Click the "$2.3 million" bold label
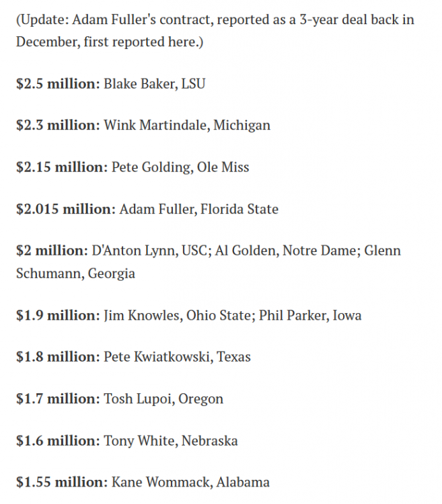 (58, 126)
